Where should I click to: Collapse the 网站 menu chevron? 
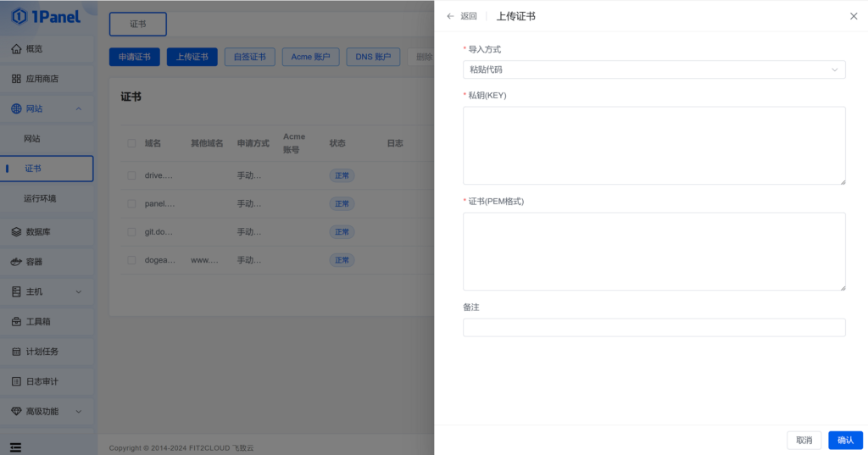(x=79, y=108)
